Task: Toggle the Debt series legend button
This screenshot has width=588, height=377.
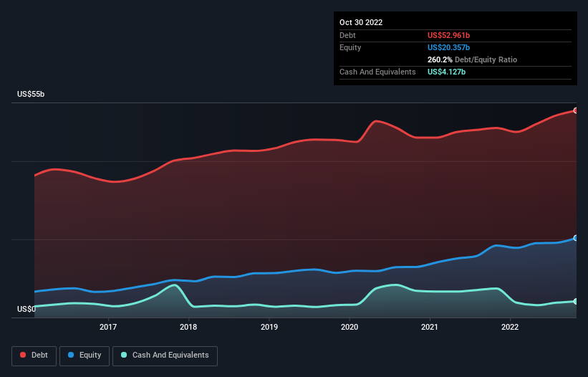Action: click(x=34, y=355)
